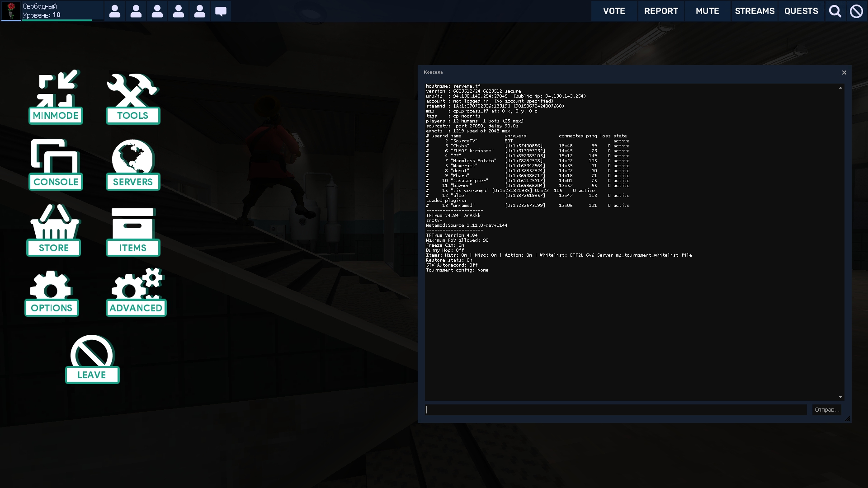Open the MINMODE menu icon
This screenshot has width=868, height=488.
tap(56, 97)
